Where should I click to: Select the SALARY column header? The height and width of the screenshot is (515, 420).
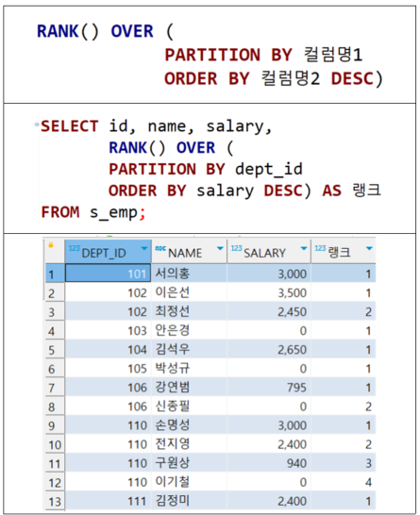tap(269, 252)
